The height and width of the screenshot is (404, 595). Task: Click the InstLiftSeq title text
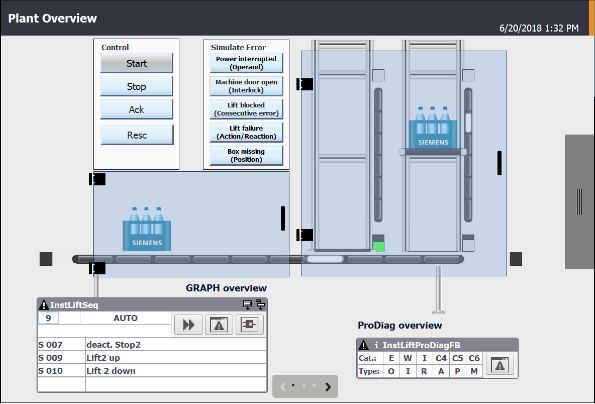click(74, 305)
